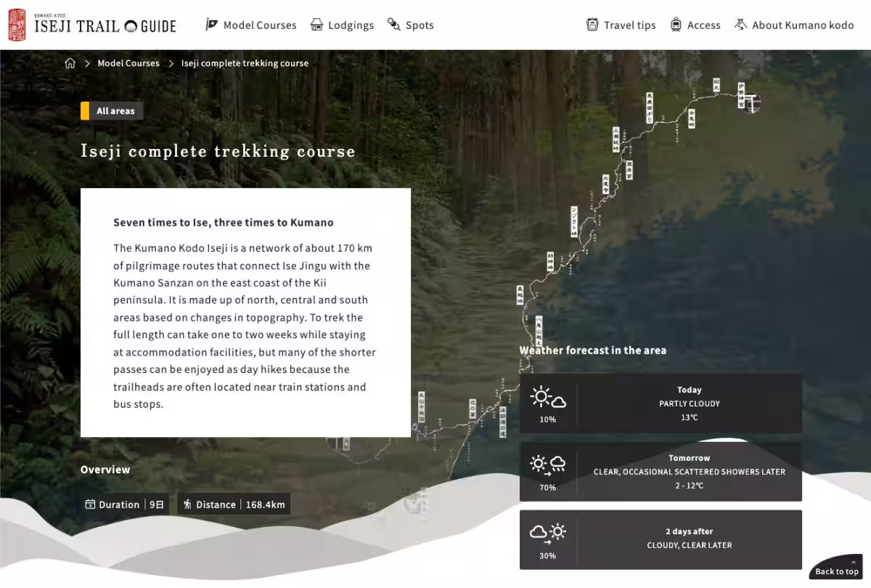Screen dimensions: 871x588
Task: Click the Today partly cloudy forecast card
Action: coord(661,404)
